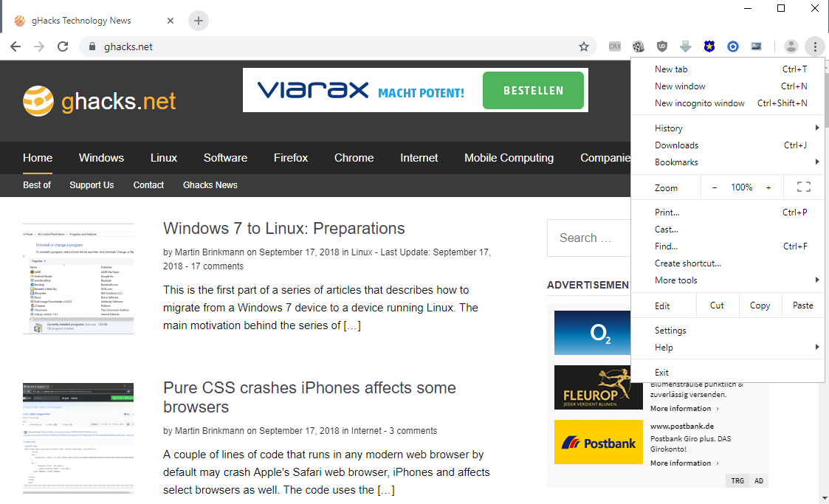Image resolution: width=829 pixels, height=504 pixels.
Task: Decrease zoom with the minus button
Action: (715, 187)
